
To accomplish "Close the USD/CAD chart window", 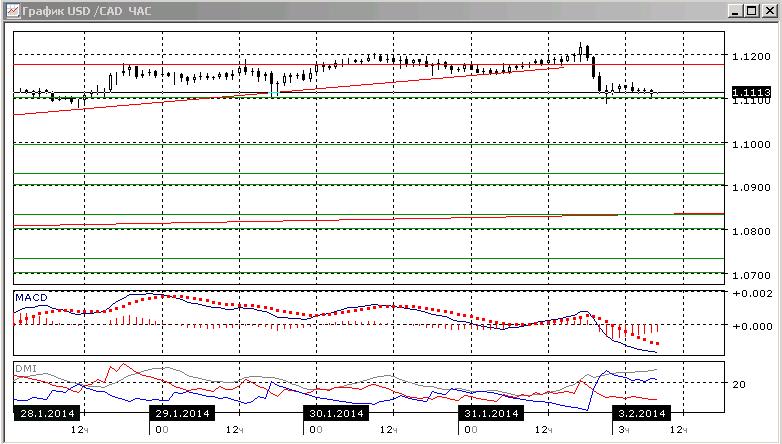I will (x=770, y=10).
